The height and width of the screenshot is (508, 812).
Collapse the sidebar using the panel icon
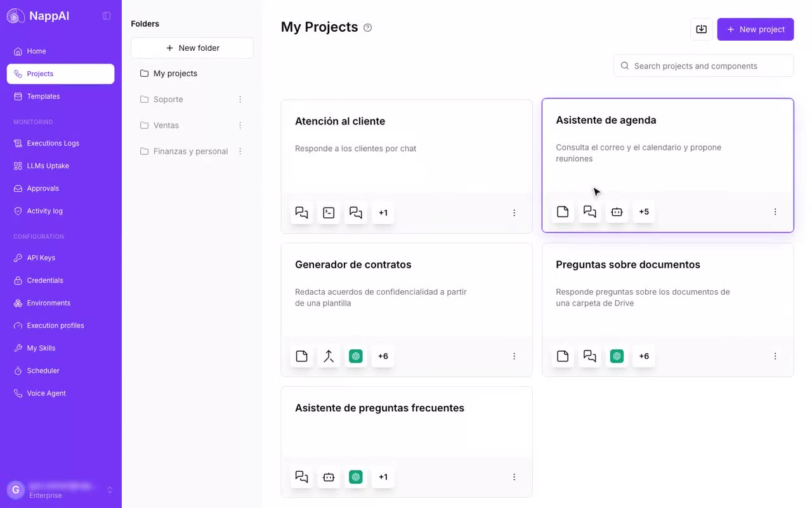click(107, 16)
